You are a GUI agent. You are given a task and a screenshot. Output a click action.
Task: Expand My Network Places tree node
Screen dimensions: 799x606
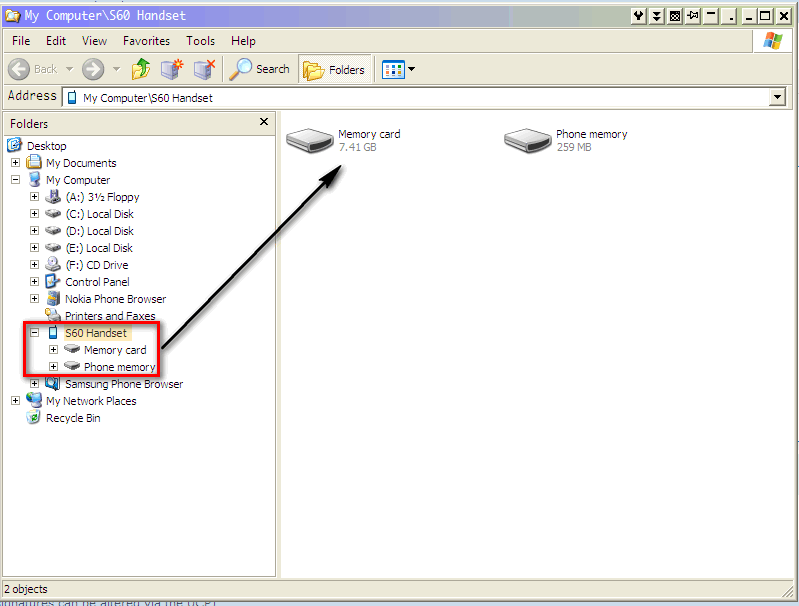point(16,401)
